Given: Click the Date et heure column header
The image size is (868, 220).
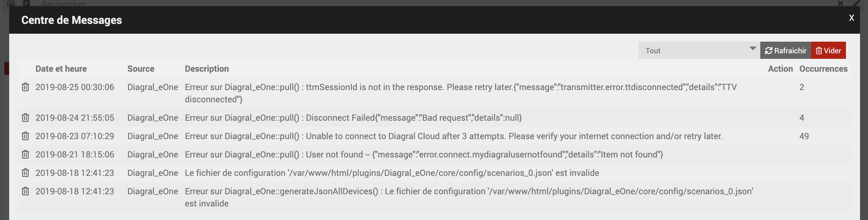Looking at the screenshot, I should 61,69.
